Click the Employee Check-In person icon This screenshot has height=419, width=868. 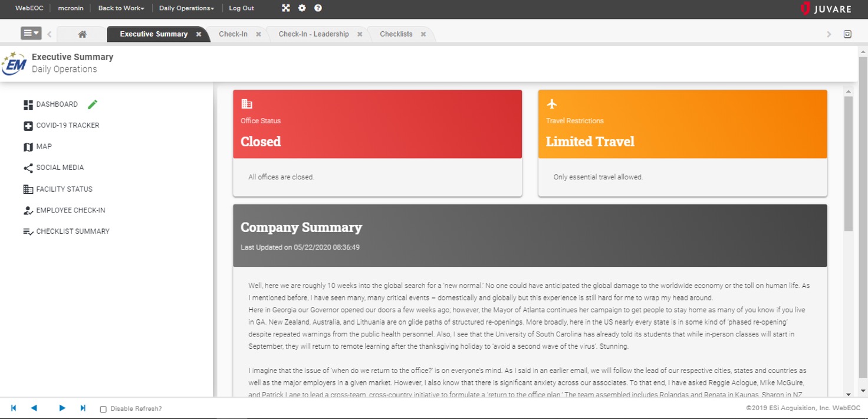(x=28, y=211)
